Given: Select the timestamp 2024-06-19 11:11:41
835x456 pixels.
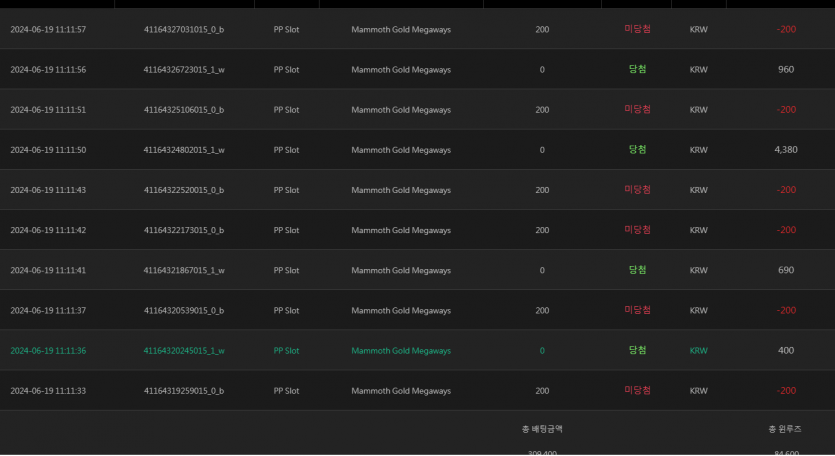Looking at the screenshot, I should pyautogui.click(x=48, y=271).
